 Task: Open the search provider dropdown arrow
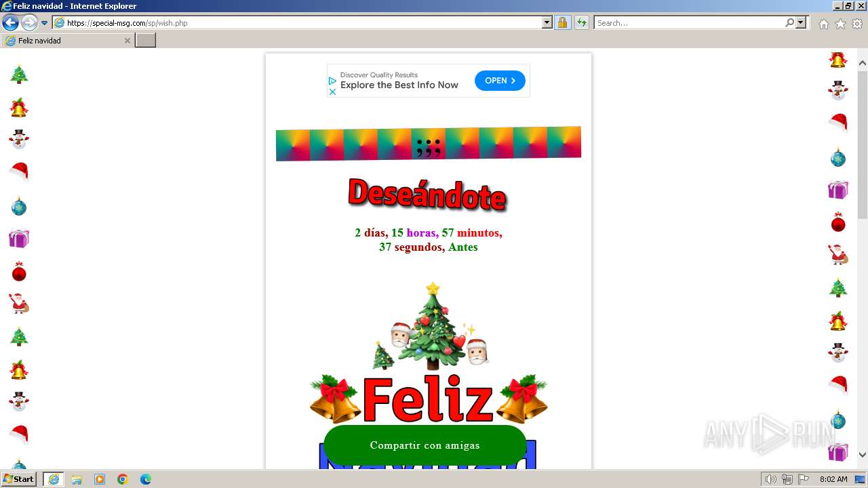pos(801,22)
